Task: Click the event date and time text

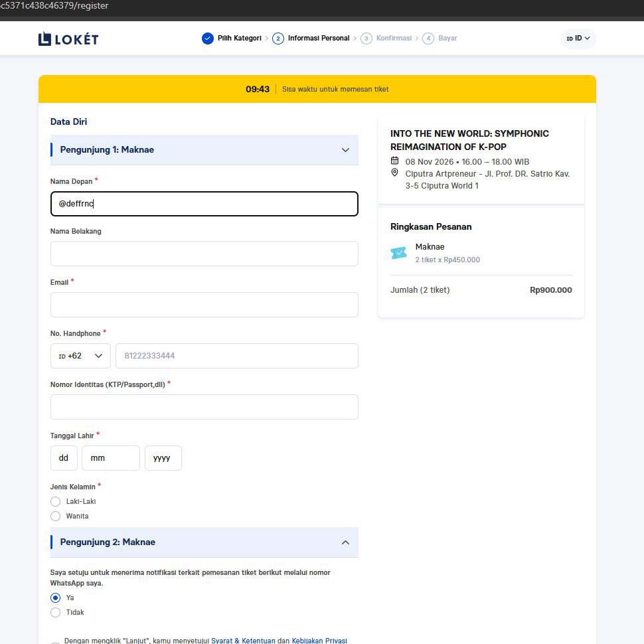Action: (x=467, y=162)
